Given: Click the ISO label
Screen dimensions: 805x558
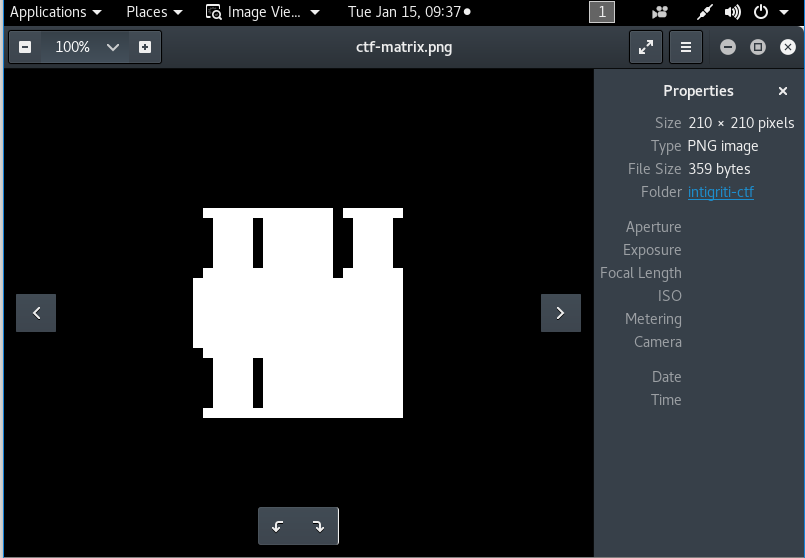Looking at the screenshot, I should pos(669,296).
